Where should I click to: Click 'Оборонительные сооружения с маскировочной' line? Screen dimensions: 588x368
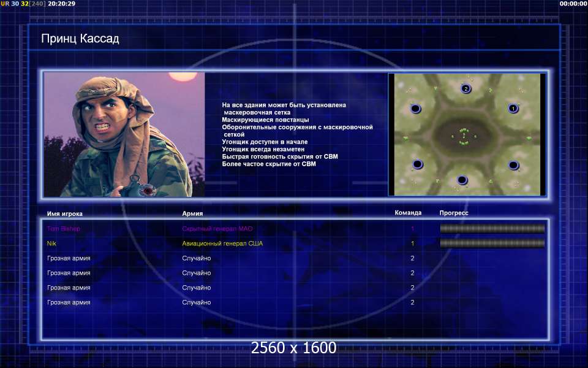pyautogui.click(x=298, y=127)
